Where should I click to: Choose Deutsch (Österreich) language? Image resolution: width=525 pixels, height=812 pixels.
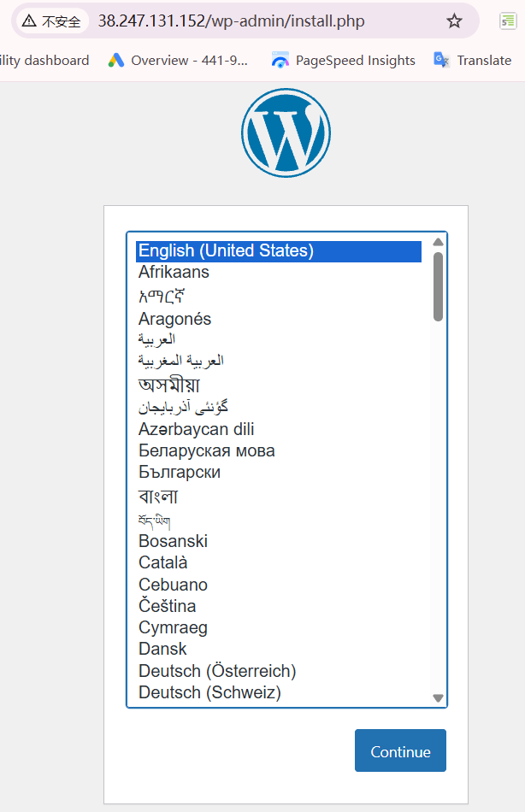[x=279, y=671]
